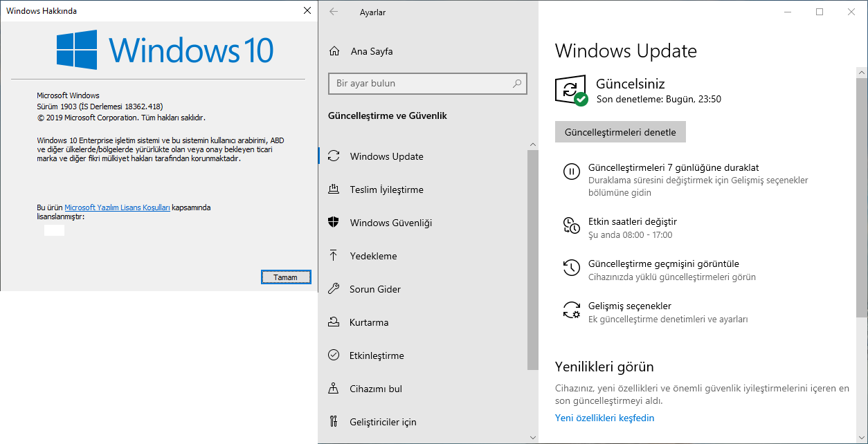Open Güncelleştirme geçmişini görüntüle option
Screen dimensions: 868x444
[x=664, y=263]
